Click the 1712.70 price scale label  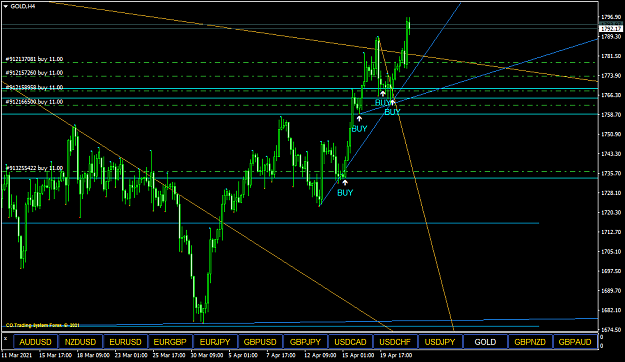[611, 232]
